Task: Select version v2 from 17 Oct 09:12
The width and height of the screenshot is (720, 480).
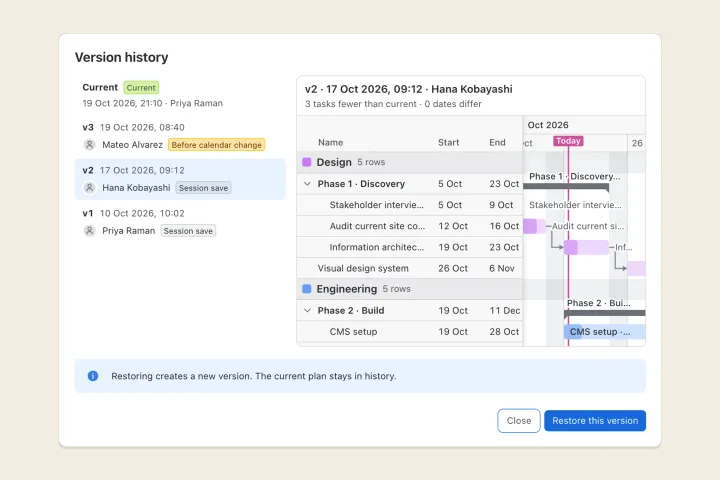Action: tap(180, 179)
